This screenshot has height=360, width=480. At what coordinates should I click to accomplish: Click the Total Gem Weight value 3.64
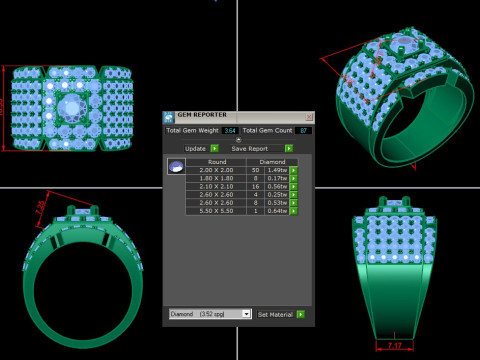[230, 131]
